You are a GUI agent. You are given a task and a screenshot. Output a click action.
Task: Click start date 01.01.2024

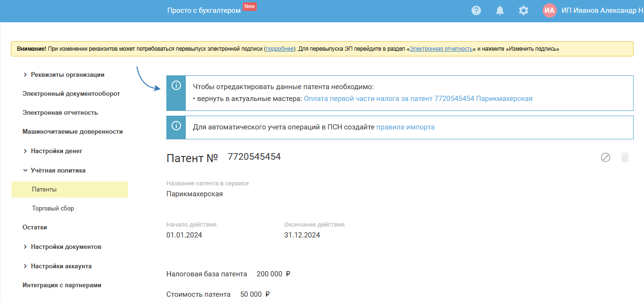coord(184,235)
